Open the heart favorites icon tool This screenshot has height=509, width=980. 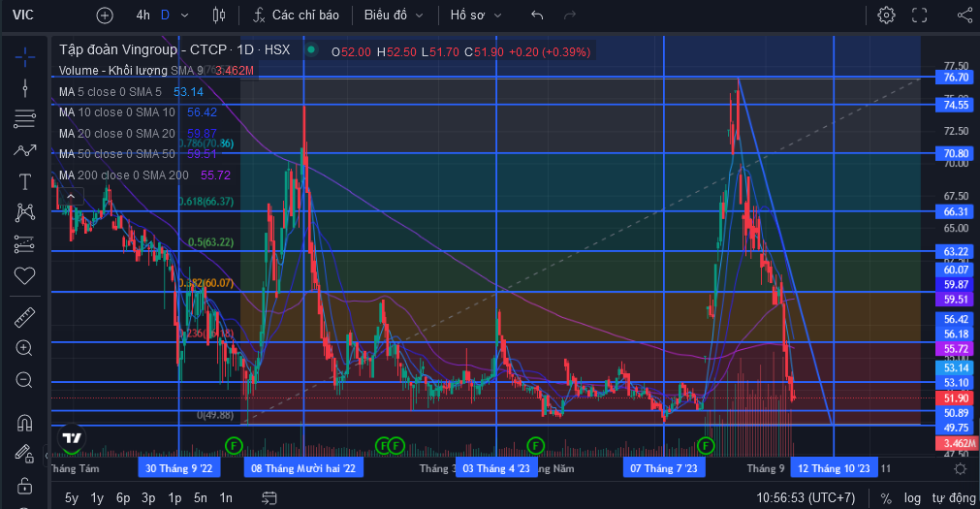[x=25, y=275]
